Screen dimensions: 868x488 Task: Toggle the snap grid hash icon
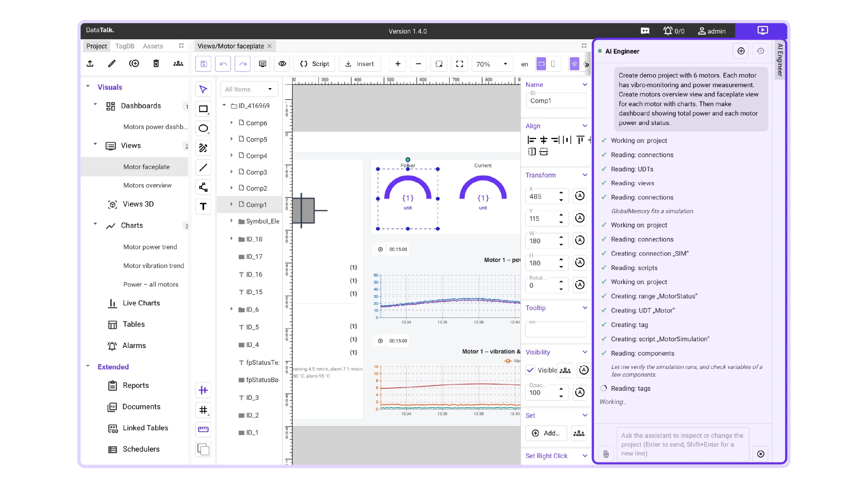click(x=203, y=410)
